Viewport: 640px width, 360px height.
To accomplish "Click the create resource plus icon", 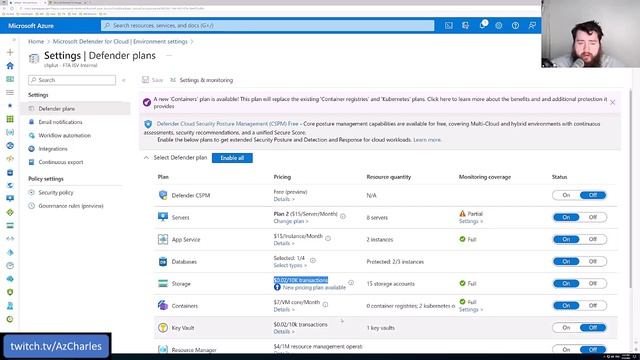I will coord(10,52).
